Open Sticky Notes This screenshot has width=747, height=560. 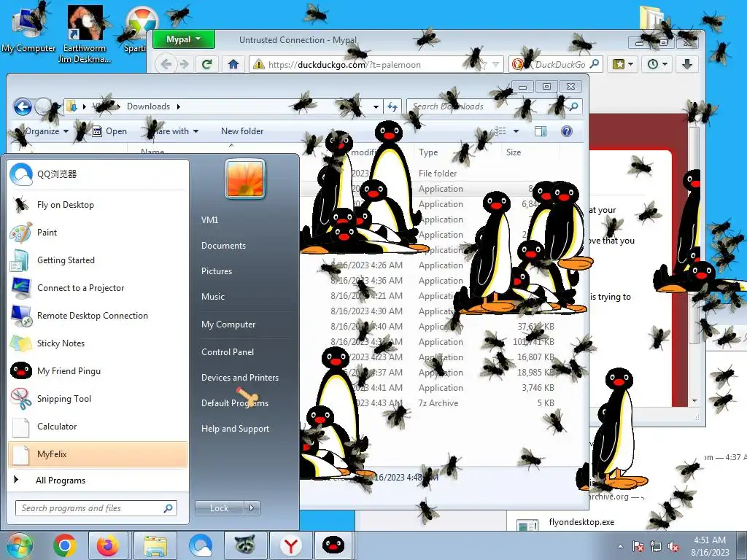point(98,343)
